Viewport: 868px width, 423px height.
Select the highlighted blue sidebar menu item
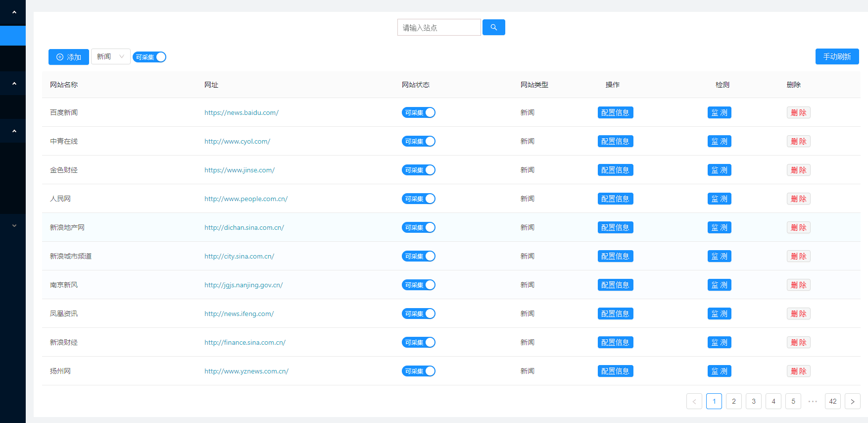coord(13,36)
